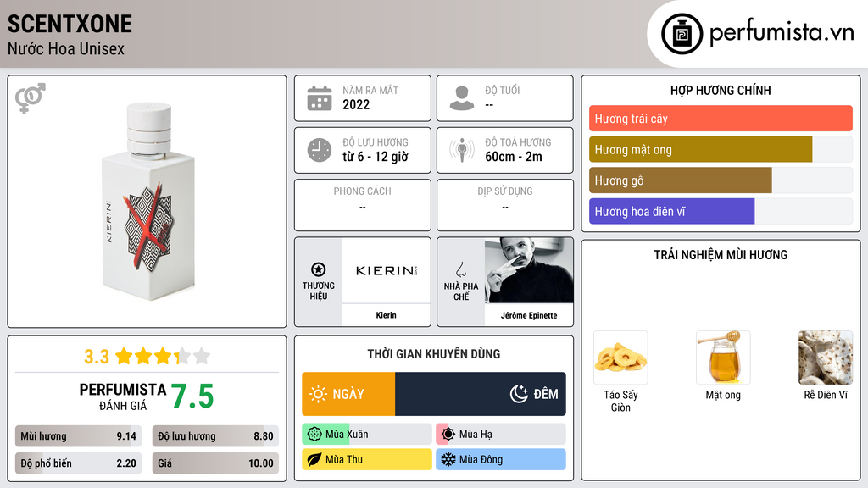This screenshot has height=488, width=868.
Task: Click the calendar icon beside Năm ra mắt
Action: (320, 98)
